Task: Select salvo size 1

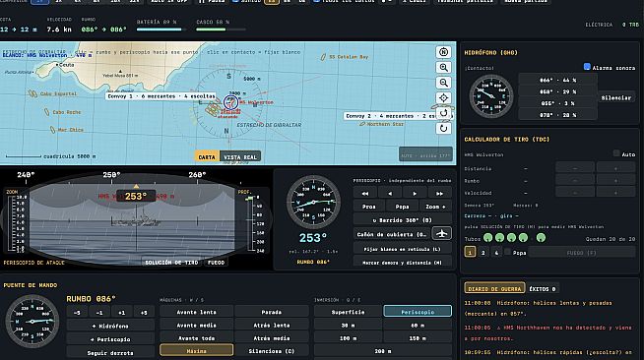Action: (470, 252)
